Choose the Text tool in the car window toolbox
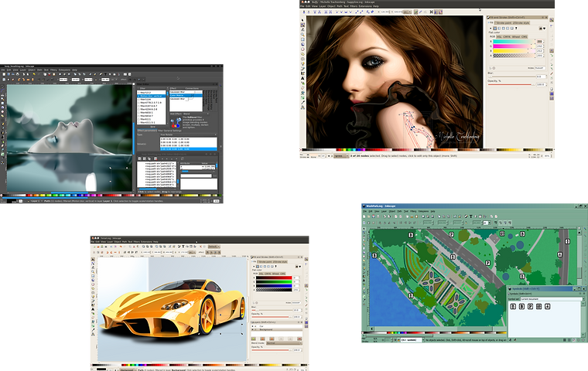Image resolution: width=588 pixels, height=371 pixels. tap(93, 309)
